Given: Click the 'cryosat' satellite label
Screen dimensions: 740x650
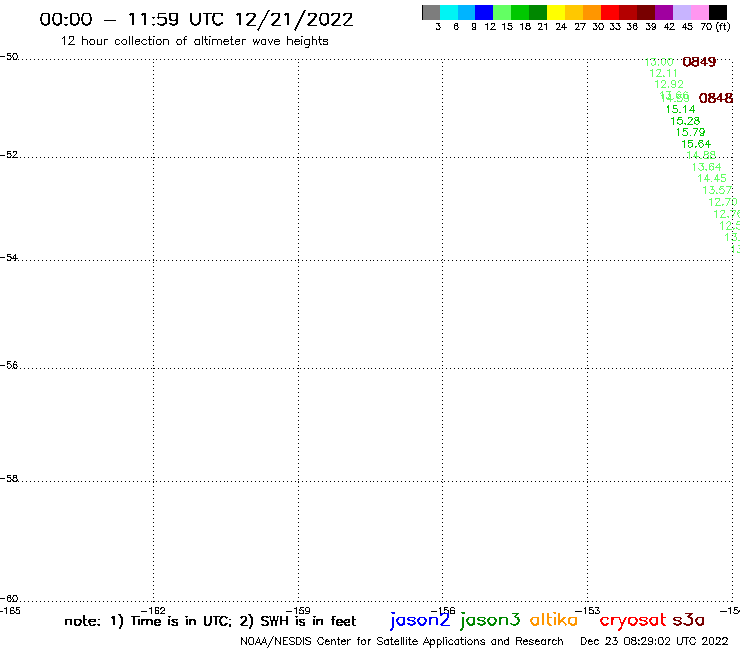Looking at the screenshot, I should [633, 621].
